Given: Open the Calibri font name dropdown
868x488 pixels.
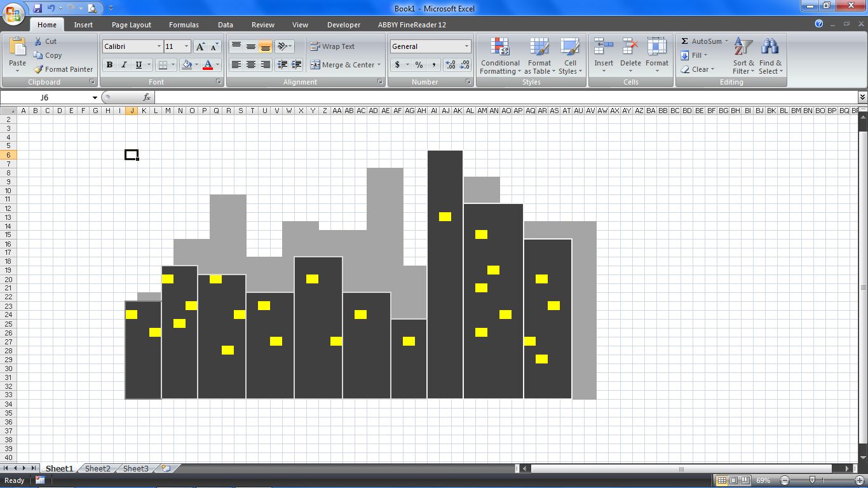Looking at the screenshot, I should click(159, 46).
